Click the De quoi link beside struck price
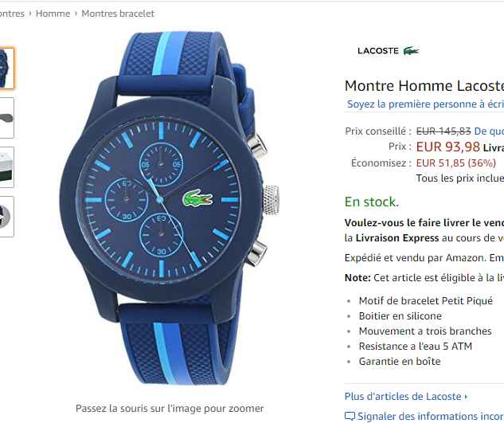The width and height of the screenshot is (504, 423). pyautogui.click(x=489, y=131)
